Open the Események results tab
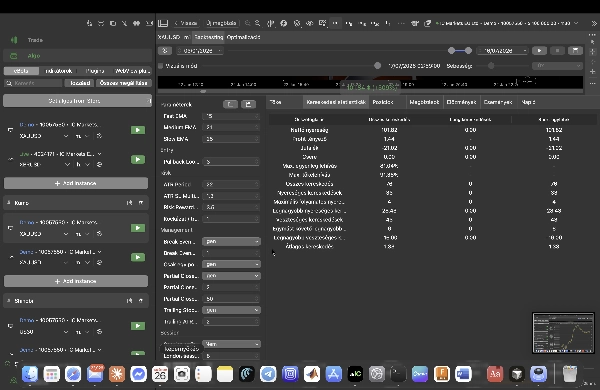This screenshot has width=600, height=390. click(x=497, y=102)
